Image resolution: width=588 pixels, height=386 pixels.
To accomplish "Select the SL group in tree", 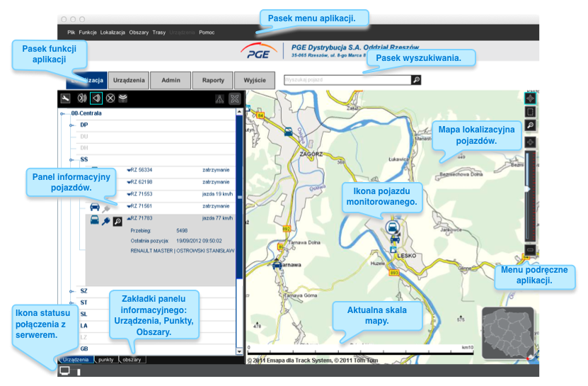I will coord(83,314).
